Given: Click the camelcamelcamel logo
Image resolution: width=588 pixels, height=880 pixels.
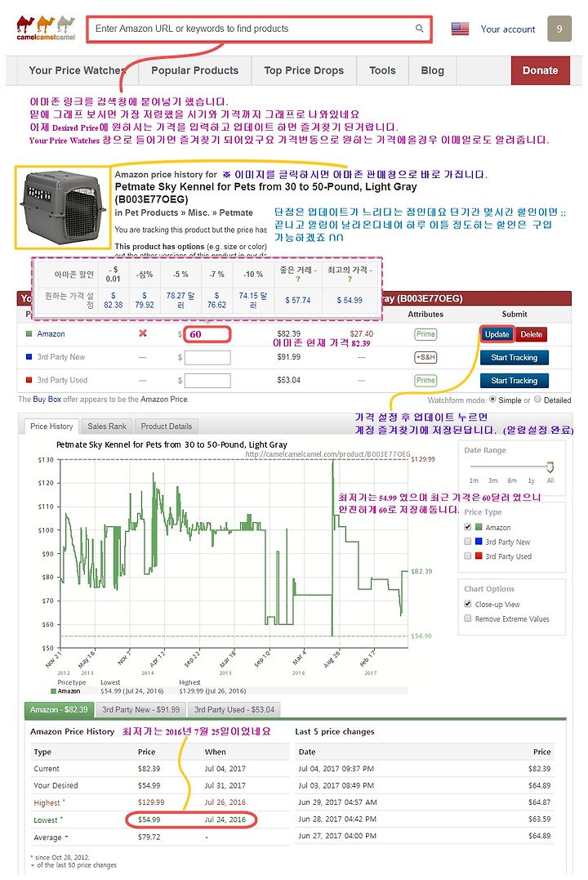Looking at the screenshot, I should point(46,28).
